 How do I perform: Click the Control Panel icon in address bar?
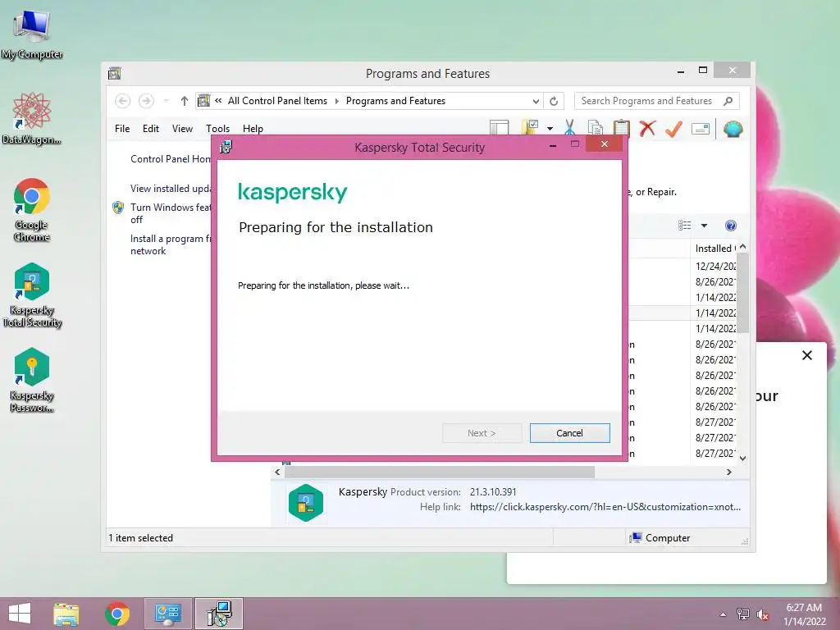pos(204,100)
